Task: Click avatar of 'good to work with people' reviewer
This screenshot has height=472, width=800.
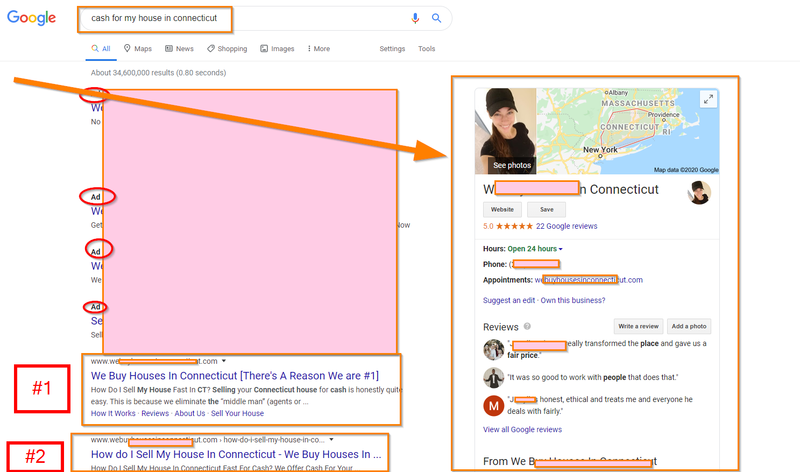Action: point(493,378)
